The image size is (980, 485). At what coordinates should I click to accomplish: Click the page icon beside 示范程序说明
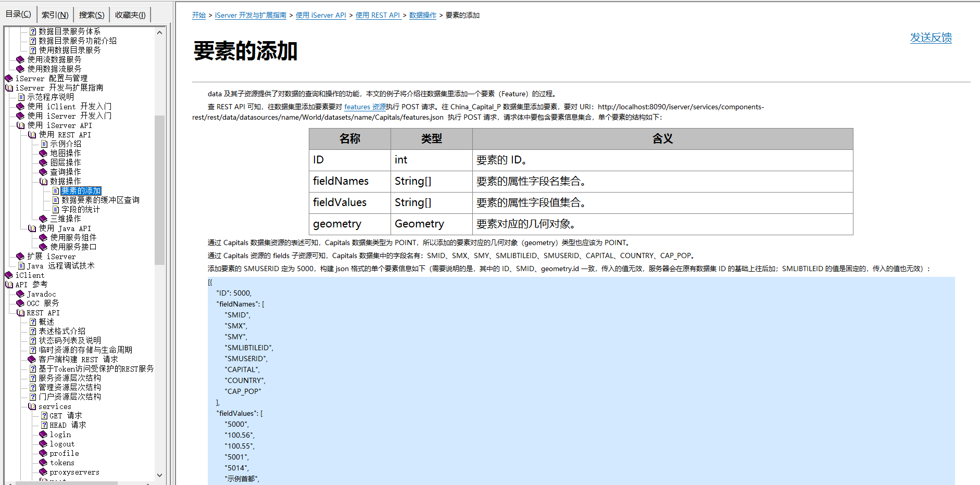coord(21,97)
